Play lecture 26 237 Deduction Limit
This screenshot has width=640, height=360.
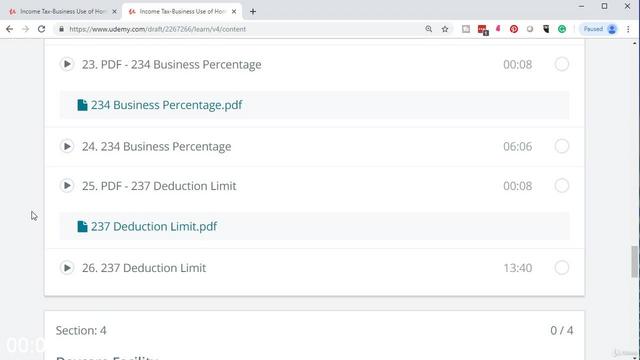(x=67, y=268)
